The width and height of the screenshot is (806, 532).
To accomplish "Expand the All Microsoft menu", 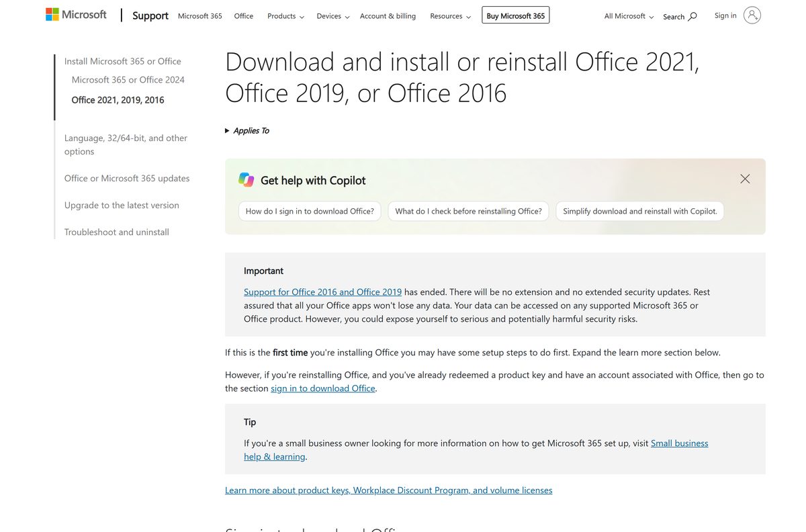I will coord(629,16).
